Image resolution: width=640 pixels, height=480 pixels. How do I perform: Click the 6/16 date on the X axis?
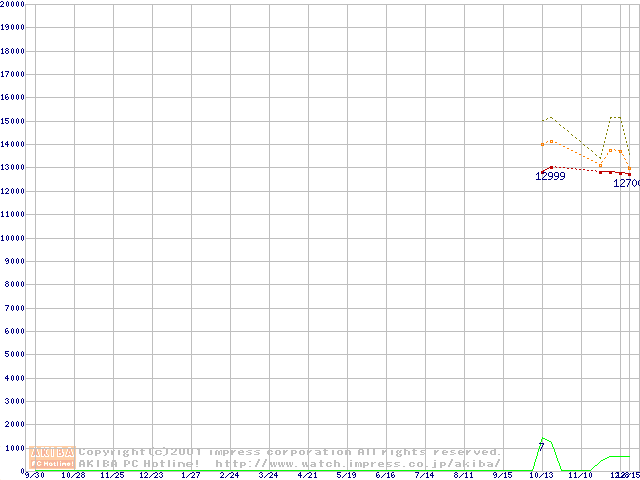(385, 475)
